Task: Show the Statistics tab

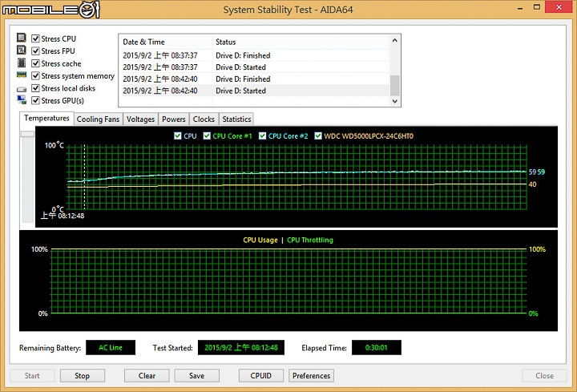Action: (236, 119)
